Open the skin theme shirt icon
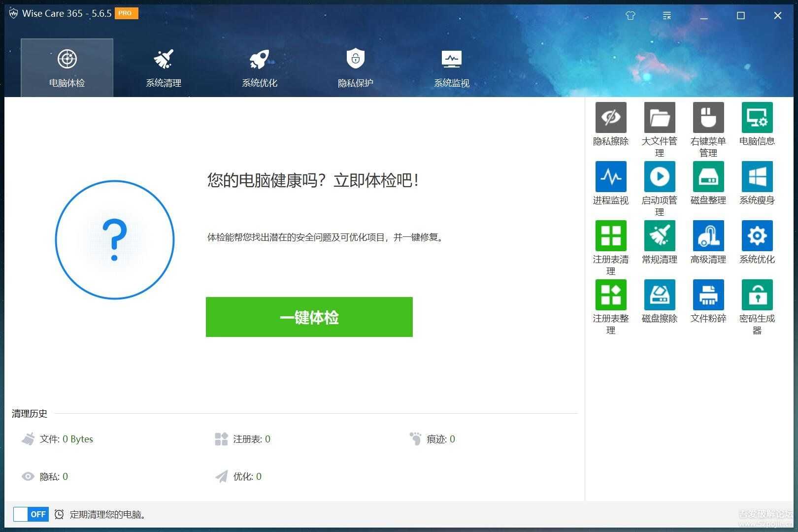The image size is (798, 532). click(x=630, y=16)
